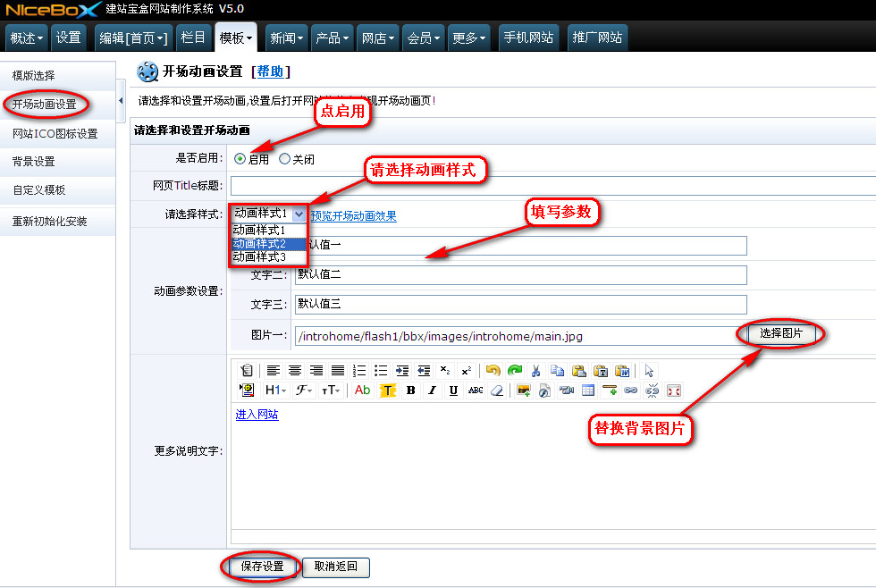Toggle editor fullscreen mode
This screenshot has height=588, width=876.
click(x=674, y=391)
